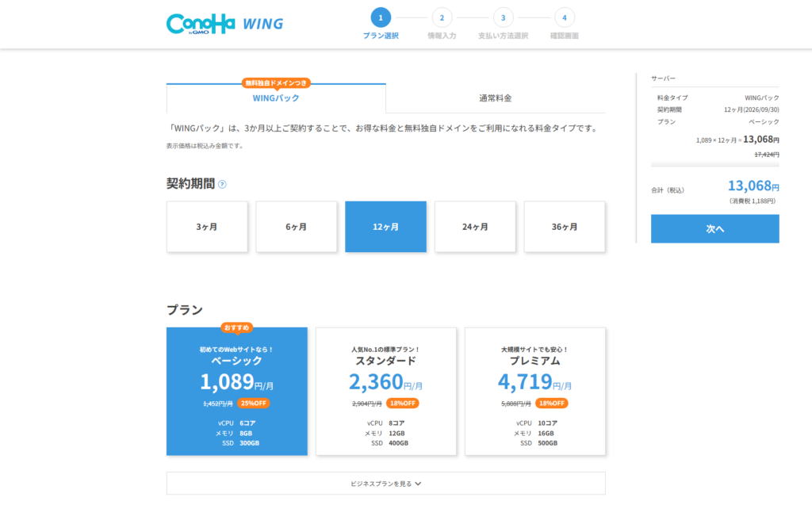Choose the 24ヶ月 contract period
This screenshot has height=505, width=812.
pyautogui.click(x=475, y=227)
